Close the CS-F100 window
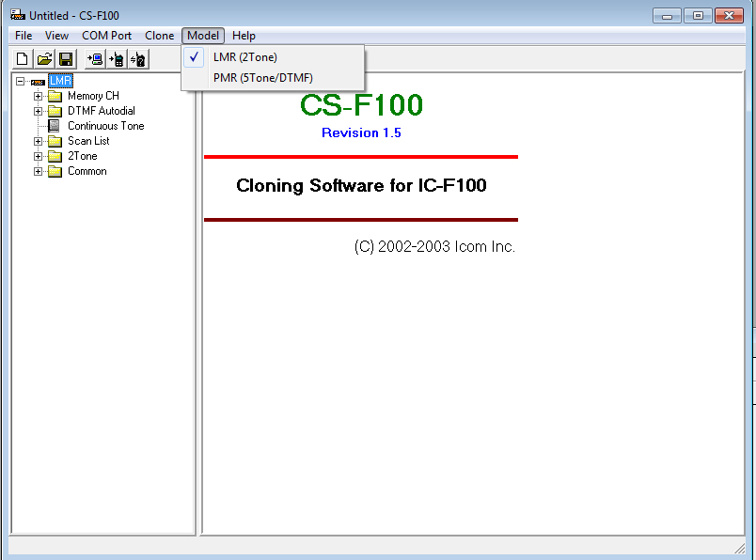The height and width of the screenshot is (560, 756). (729, 16)
